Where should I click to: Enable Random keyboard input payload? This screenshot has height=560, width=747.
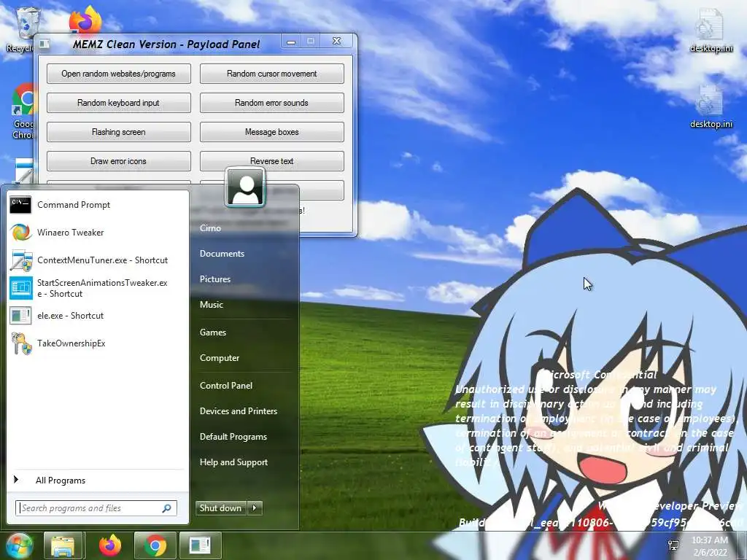click(119, 103)
